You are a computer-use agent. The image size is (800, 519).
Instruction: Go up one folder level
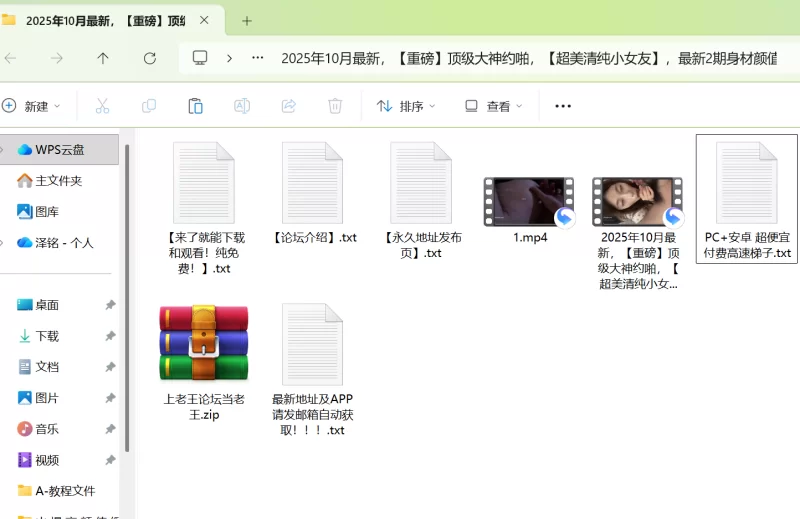[103, 58]
